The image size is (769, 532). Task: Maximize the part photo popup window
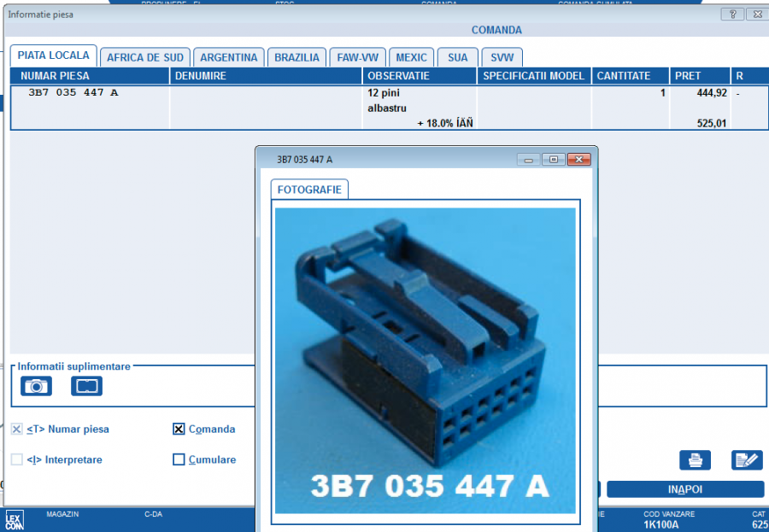click(554, 160)
